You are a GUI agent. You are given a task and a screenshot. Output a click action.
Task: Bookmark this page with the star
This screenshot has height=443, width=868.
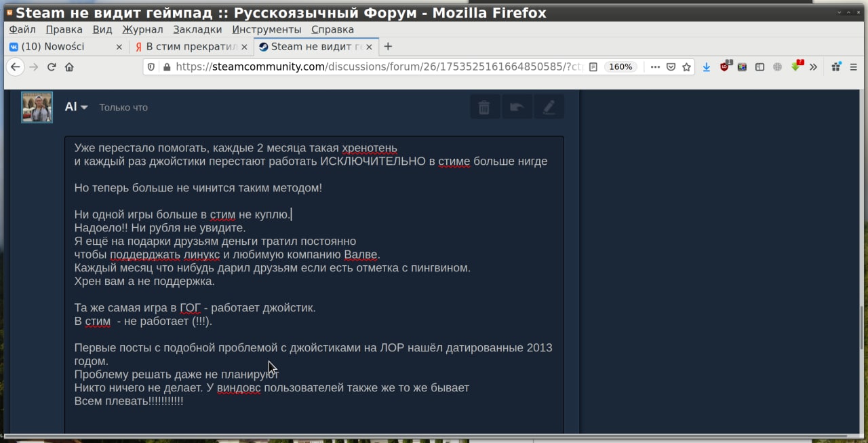coord(686,67)
